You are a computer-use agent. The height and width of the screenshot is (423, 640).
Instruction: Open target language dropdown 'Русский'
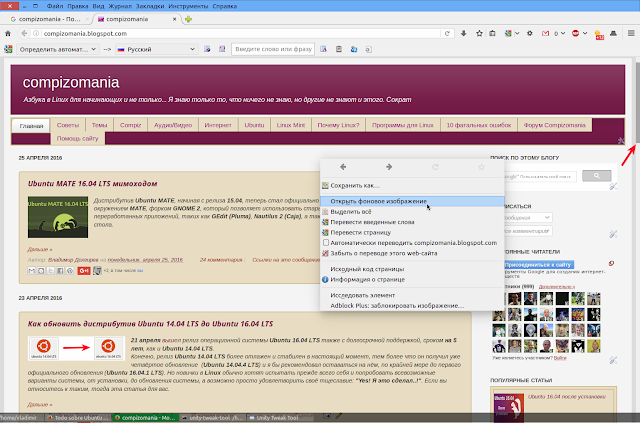click(156, 49)
